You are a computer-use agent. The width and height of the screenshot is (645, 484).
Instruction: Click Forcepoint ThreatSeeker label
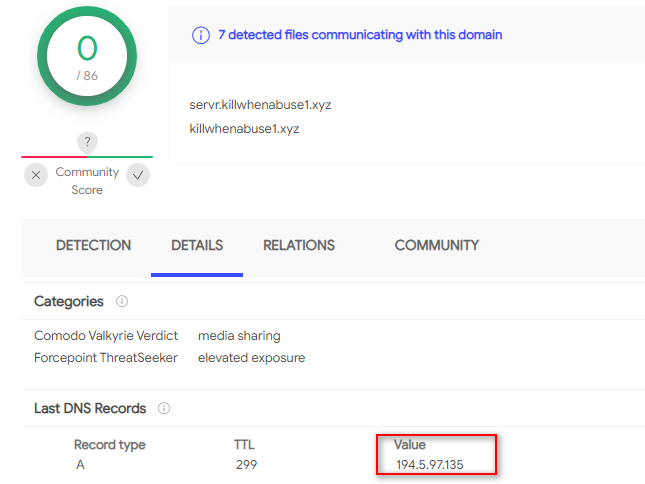tap(106, 358)
